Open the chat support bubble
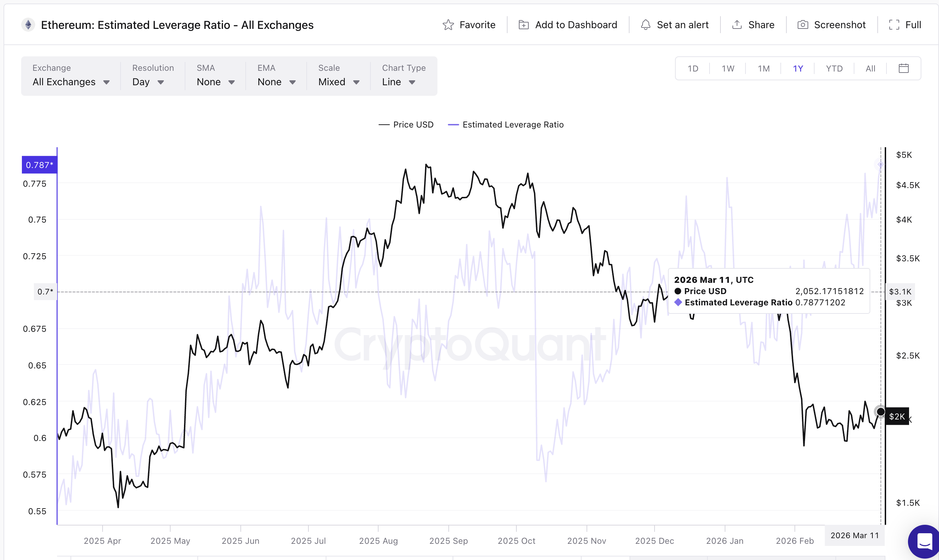This screenshot has height=560, width=939. pos(924,542)
